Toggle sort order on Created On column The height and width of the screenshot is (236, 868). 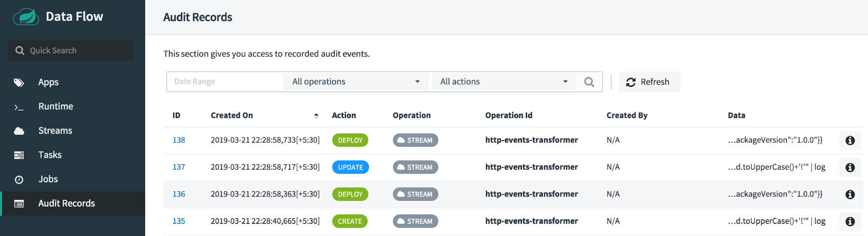(x=316, y=115)
